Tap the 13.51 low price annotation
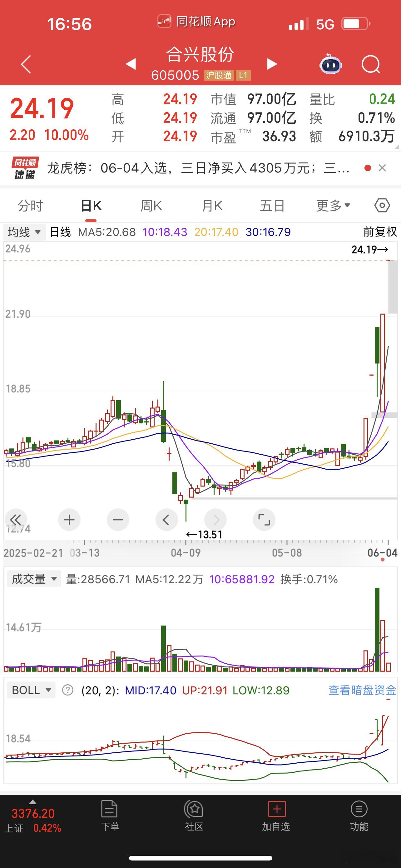This screenshot has width=401, height=868. [204, 534]
